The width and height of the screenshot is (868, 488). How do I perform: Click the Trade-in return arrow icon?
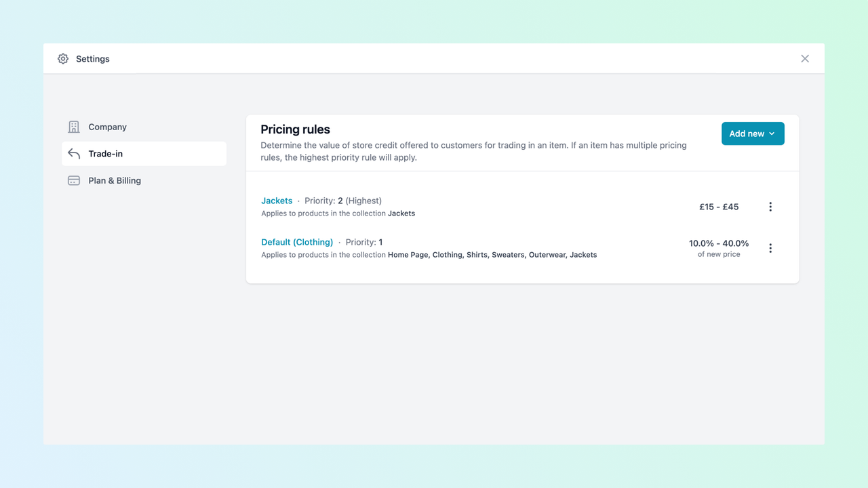click(73, 154)
